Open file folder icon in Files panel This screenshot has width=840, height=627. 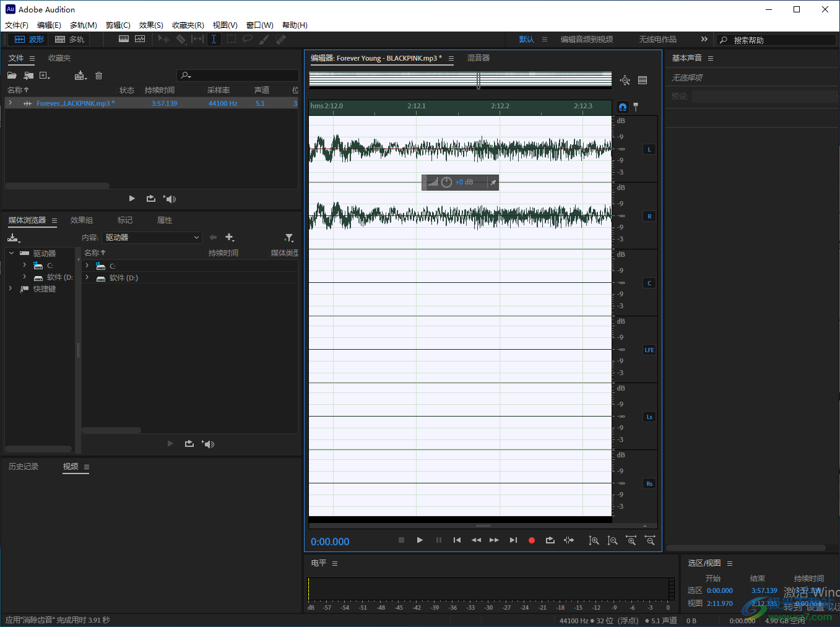(x=12, y=76)
